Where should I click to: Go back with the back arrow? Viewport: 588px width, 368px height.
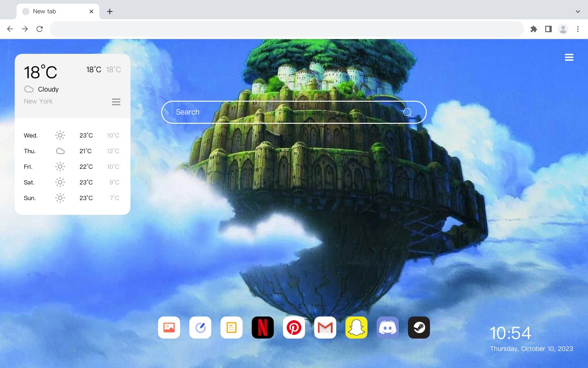[x=10, y=29]
